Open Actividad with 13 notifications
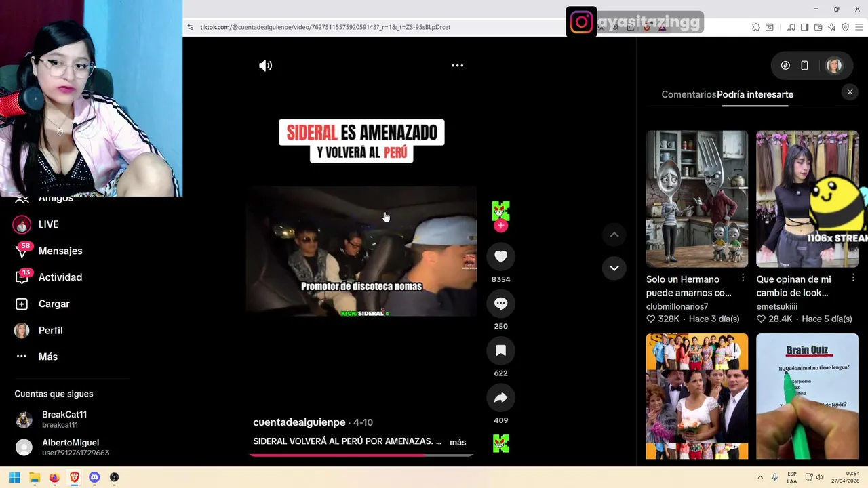Viewport: 868px width, 488px height. click(60, 277)
